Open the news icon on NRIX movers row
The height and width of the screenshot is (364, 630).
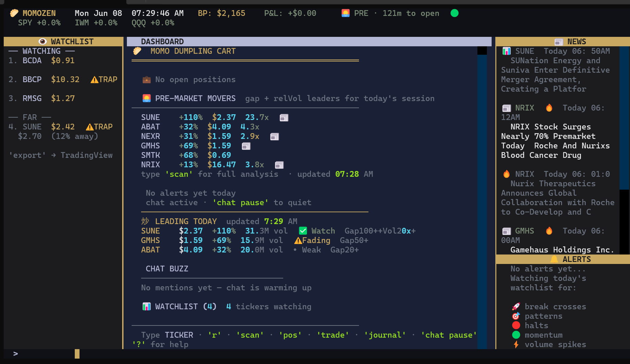pyautogui.click(x=279, y=165)
